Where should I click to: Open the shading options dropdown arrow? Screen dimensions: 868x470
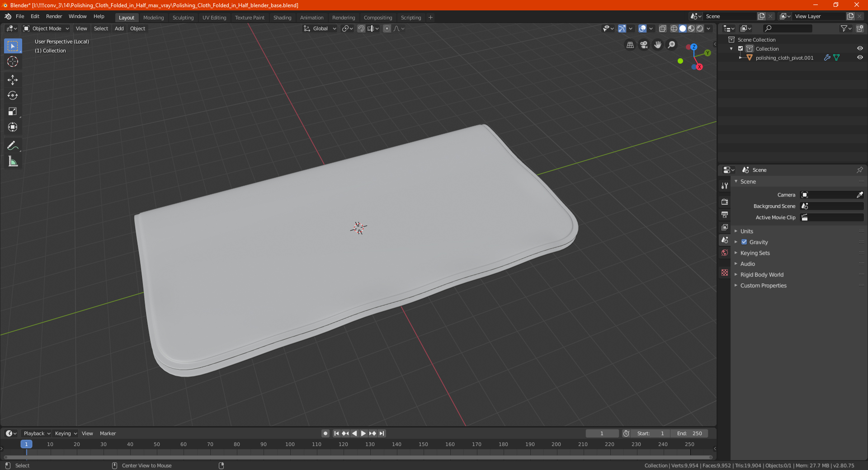(709, 28)
